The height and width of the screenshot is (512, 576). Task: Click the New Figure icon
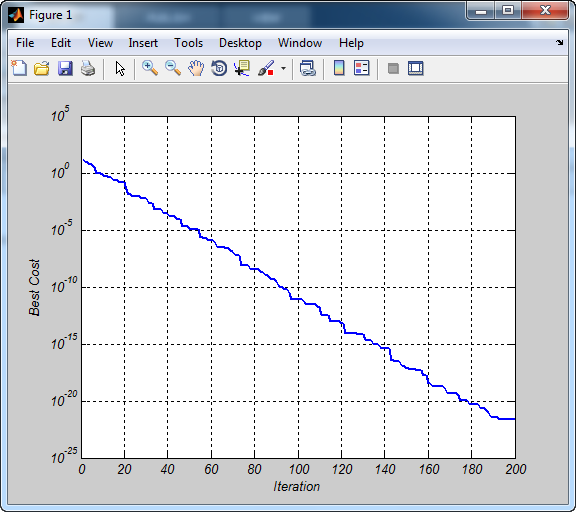19,68
